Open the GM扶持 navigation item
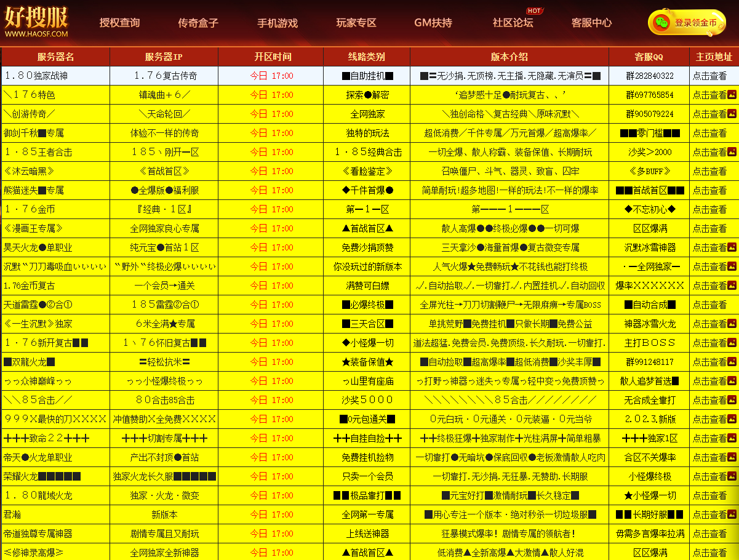 pos(433,23)
